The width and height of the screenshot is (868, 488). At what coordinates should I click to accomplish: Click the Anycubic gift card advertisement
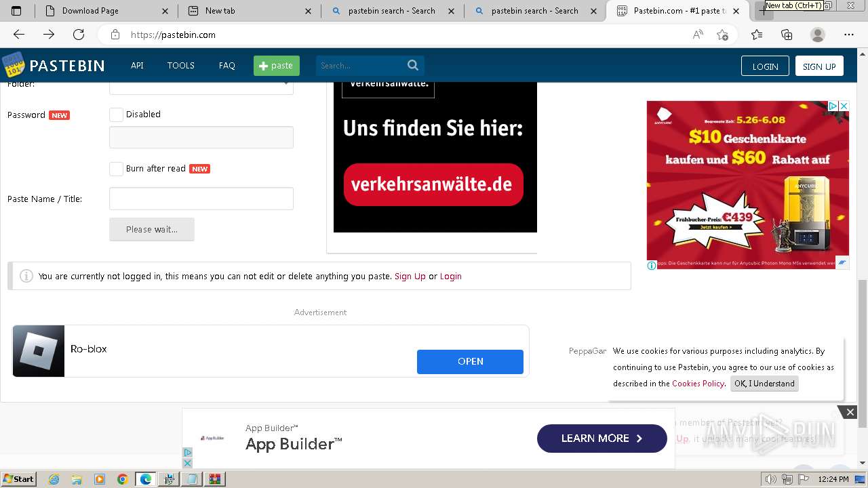click(x=748, y=185)
